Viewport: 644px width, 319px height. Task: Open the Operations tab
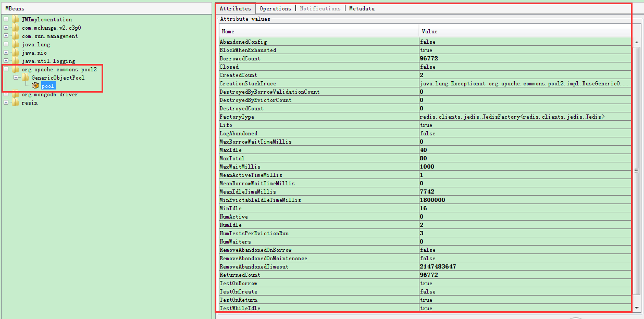[x=275, y=8]
